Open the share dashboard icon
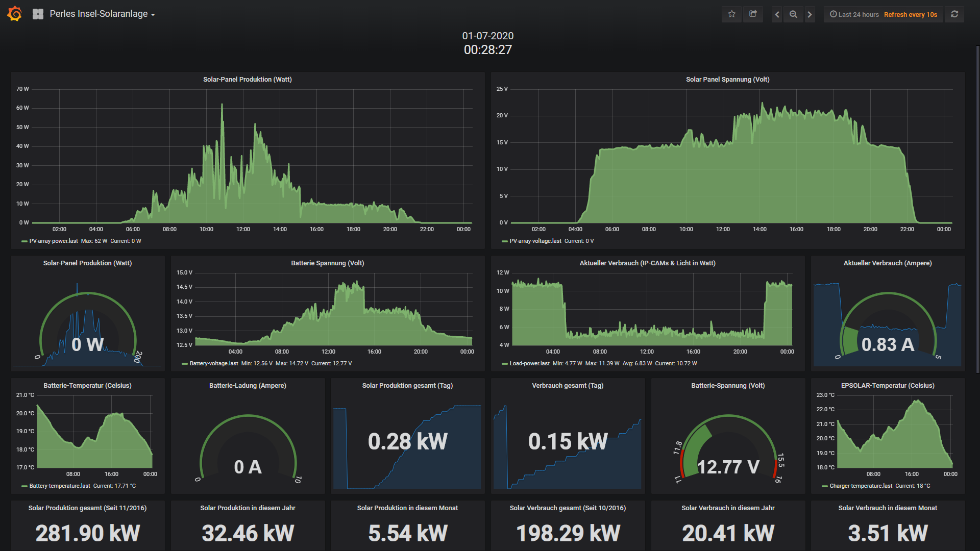 pyautogui.click(x=753, y=14)
